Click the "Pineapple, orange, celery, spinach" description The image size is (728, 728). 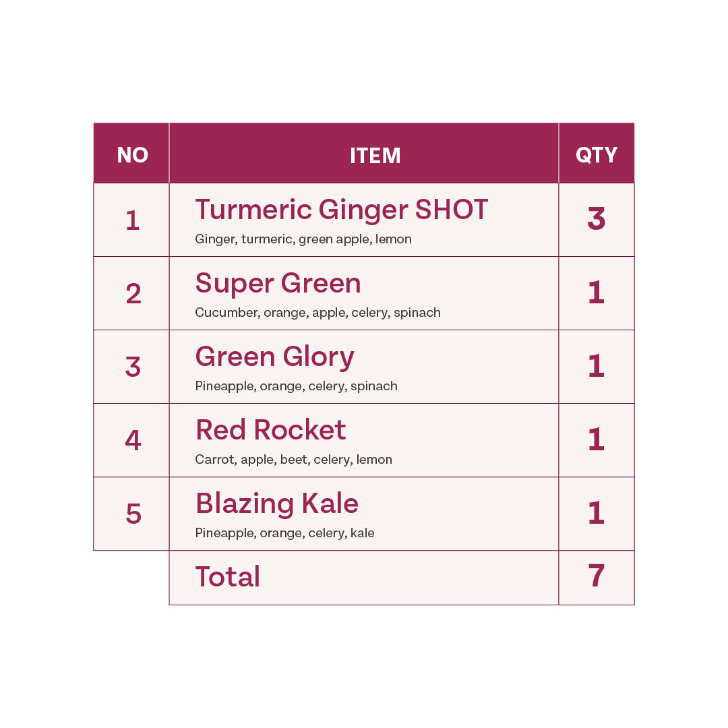coord(296,386)
